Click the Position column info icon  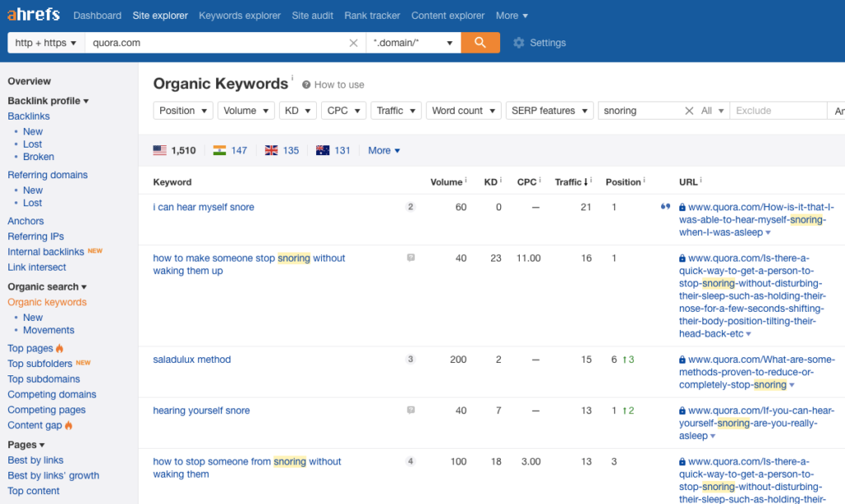coord(644,180)
